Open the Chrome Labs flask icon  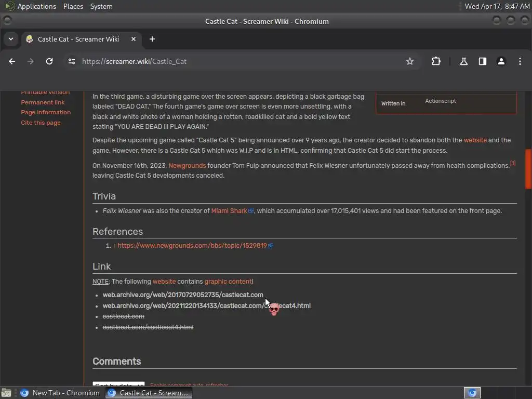[x=464, y=61]
